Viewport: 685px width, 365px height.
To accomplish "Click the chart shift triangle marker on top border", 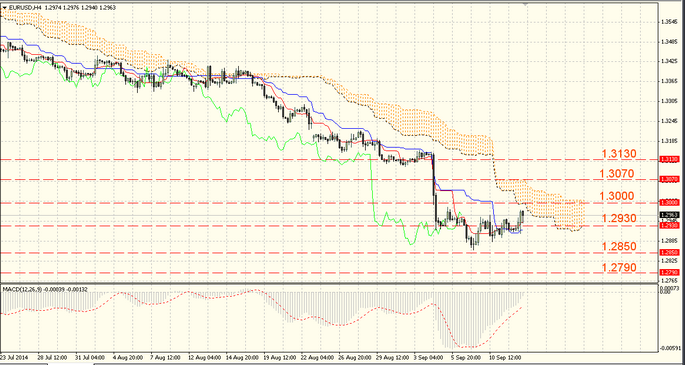I will (x=526, y=3).
